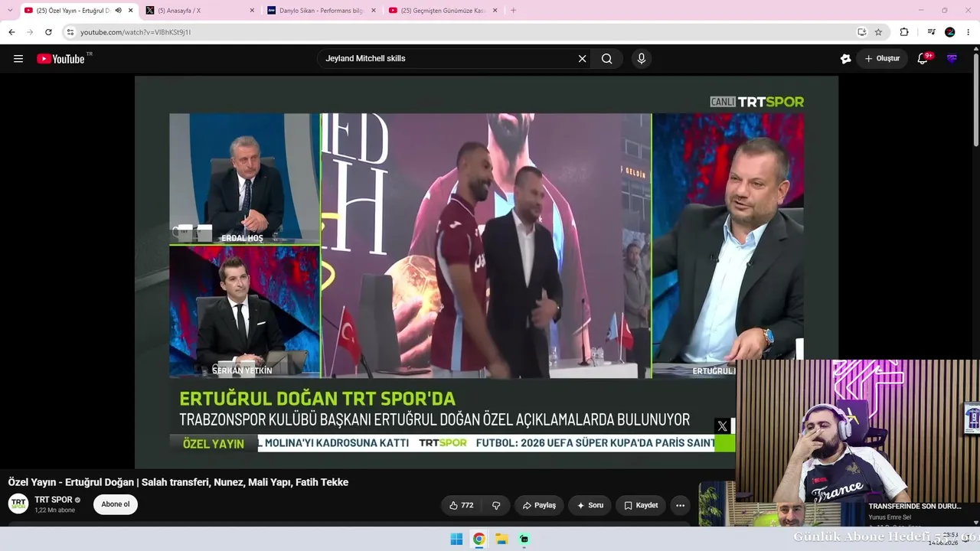
Task: Subscribe using the Abone ol button
Action: click(x=116, y=504)
